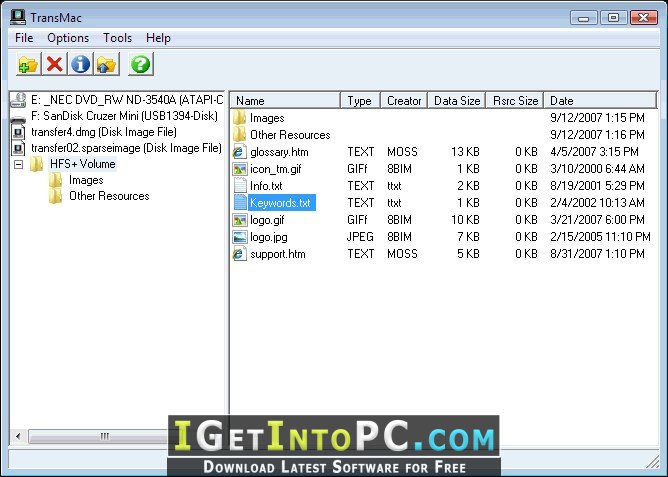Click the icon_tm.gif image file icon
The height and width of the screenshot is (477, 668).
tap(240, 169)
